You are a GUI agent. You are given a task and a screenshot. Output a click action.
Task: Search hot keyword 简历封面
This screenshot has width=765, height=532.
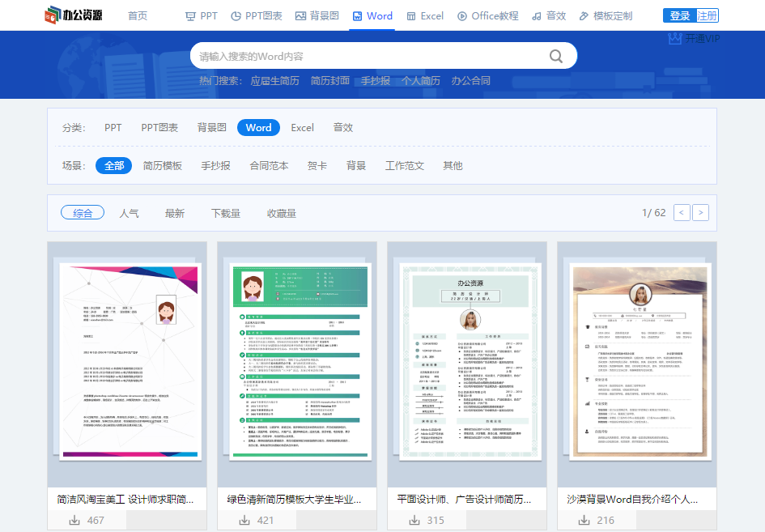(x=329, y=80)
